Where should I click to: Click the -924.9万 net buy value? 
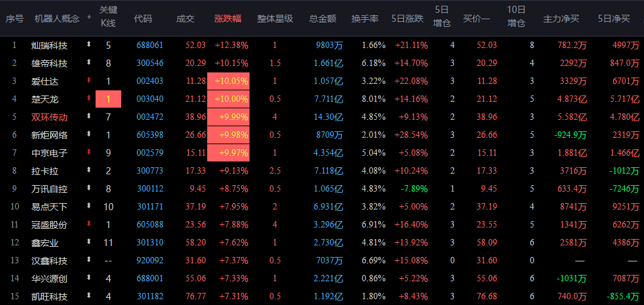click(x=569, y=135)
